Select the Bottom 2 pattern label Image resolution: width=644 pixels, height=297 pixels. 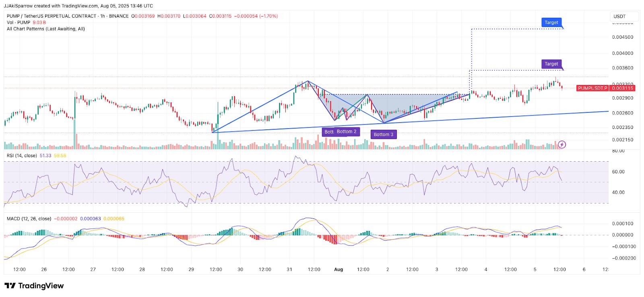pos(347,132)
